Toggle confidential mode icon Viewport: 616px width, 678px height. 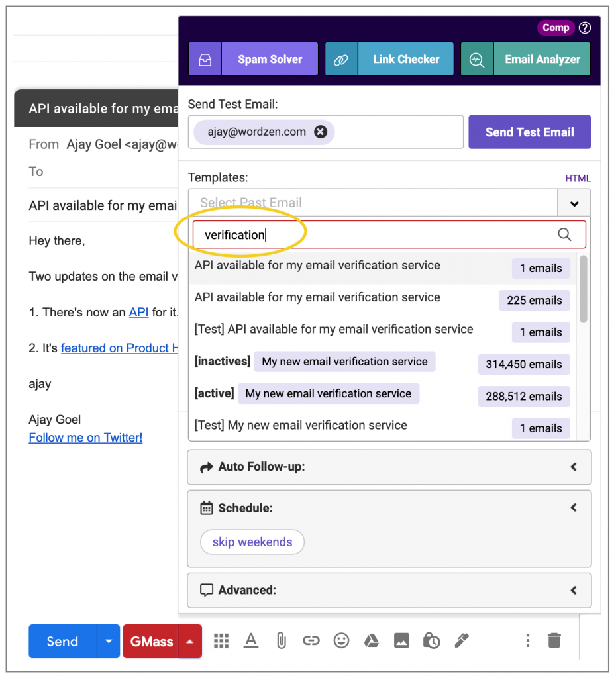click(431, 640)
